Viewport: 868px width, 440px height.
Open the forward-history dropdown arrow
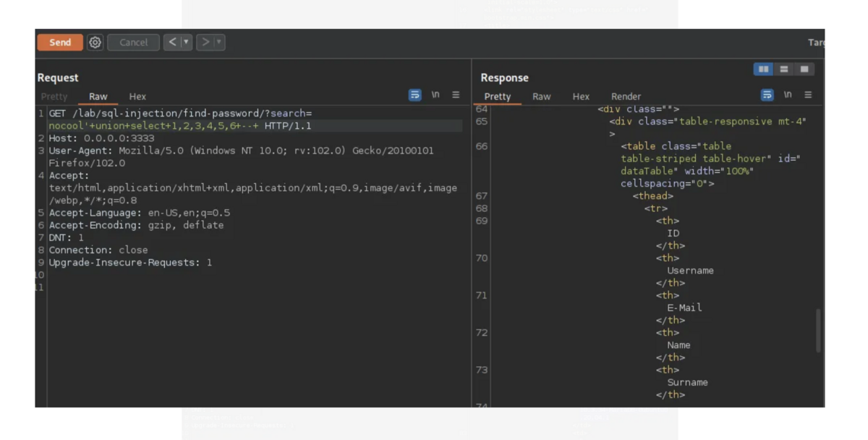(x=218, y=43)
